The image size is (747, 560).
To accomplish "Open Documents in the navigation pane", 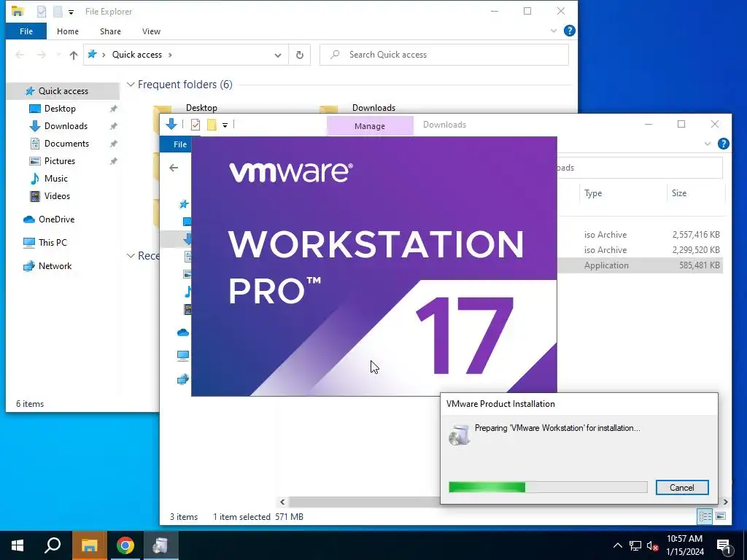I will pos(66,144).
